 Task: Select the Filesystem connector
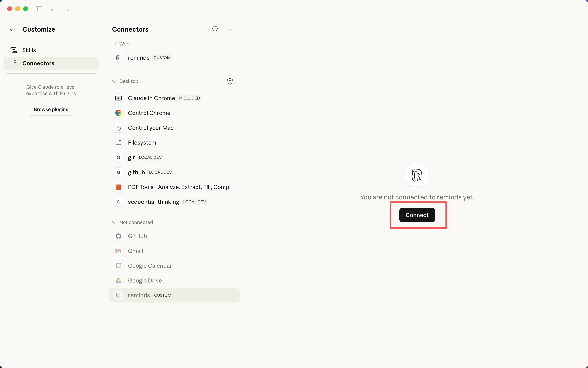coord(142,143)
